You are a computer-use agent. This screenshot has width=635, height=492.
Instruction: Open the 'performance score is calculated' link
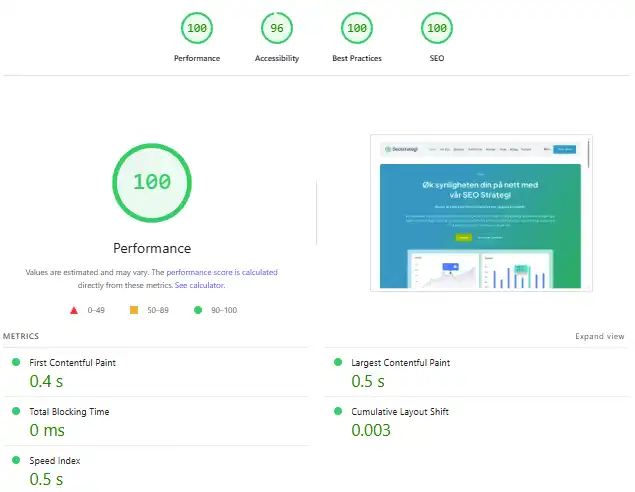(x=222, y=272)
